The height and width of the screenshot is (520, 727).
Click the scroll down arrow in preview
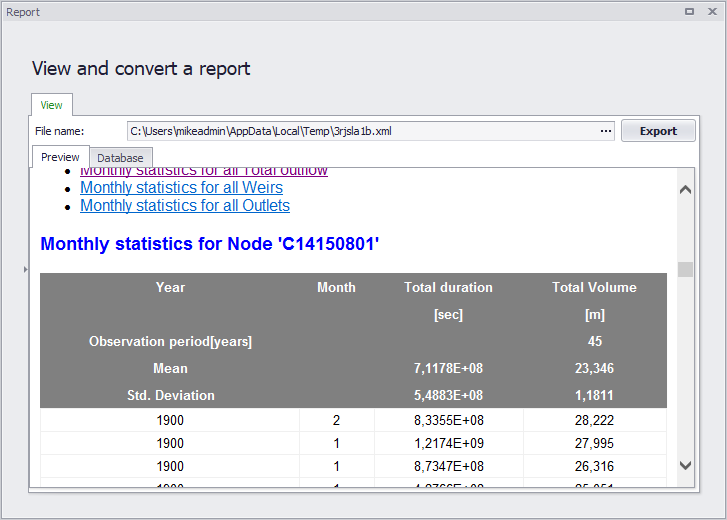[685, 465]
